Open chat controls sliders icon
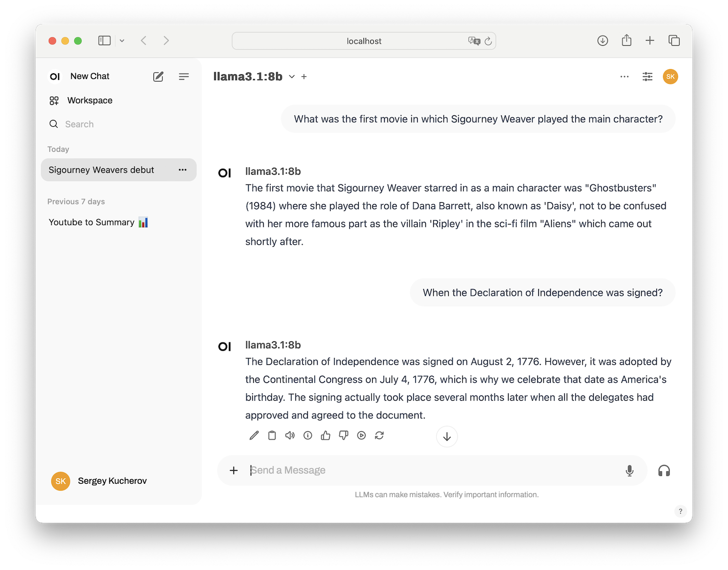 click(x=647, y=77)
